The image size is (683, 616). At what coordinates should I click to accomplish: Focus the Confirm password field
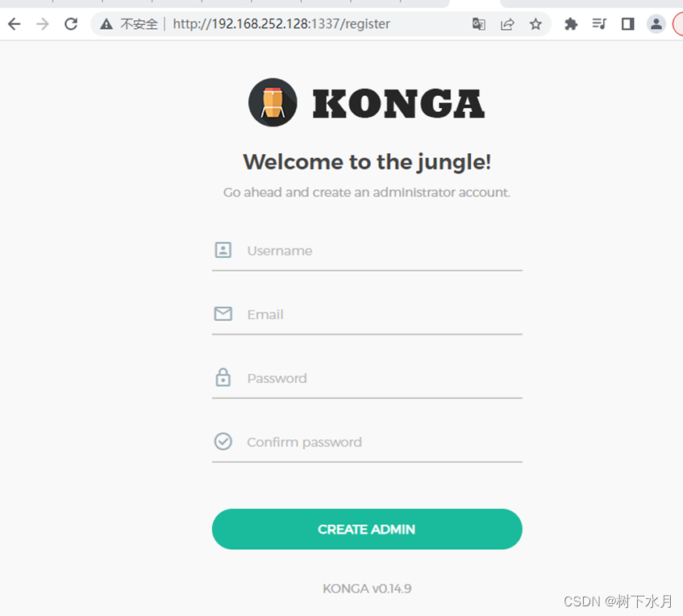(367, 442)
